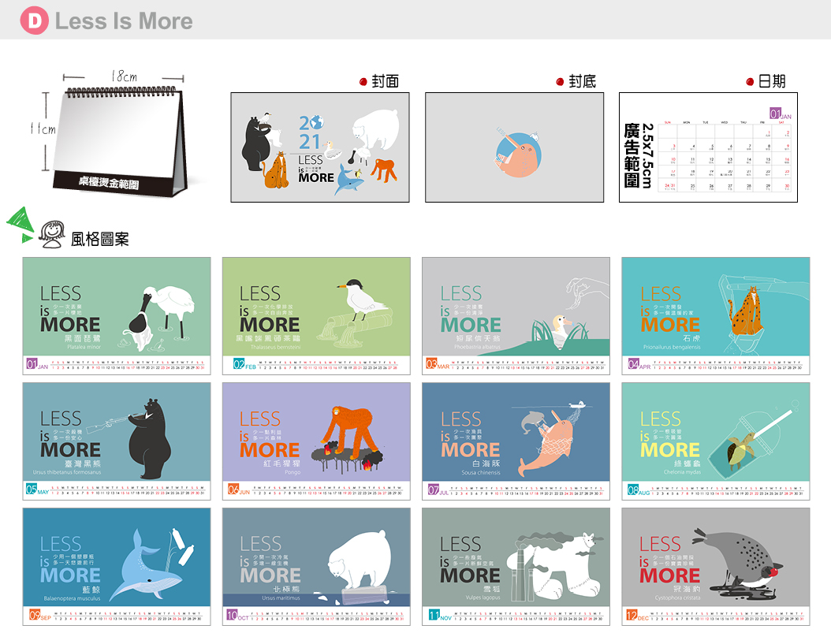Select the December seal card
831x644 pixels.
[x=716, y=567]
